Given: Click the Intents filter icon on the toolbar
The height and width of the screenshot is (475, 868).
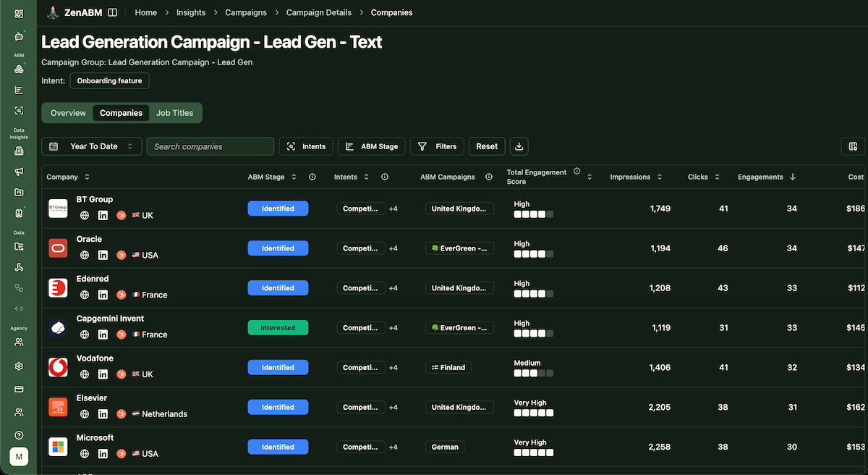Looking at the screenshot, I should (x=292, y=146).
